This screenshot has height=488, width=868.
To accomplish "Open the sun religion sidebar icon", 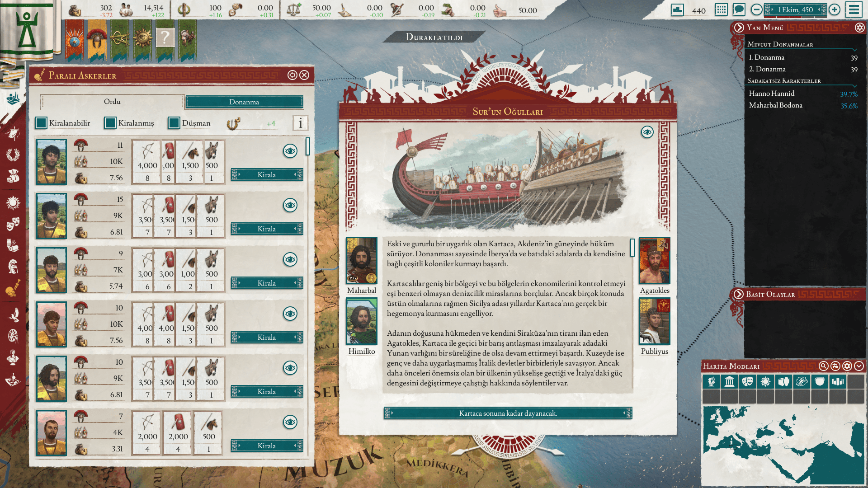I will pyautogui.click(x=13, y=202).
